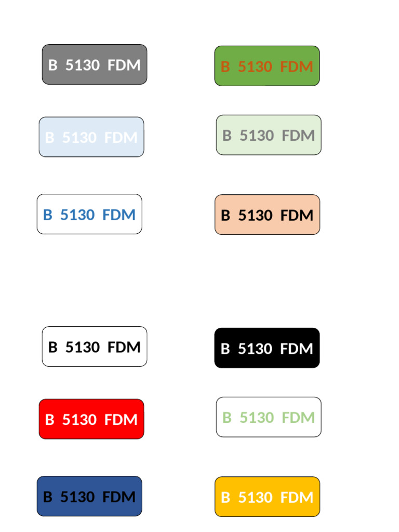
Task: Select the peach plate with black text
Action: tap(268, 215)
